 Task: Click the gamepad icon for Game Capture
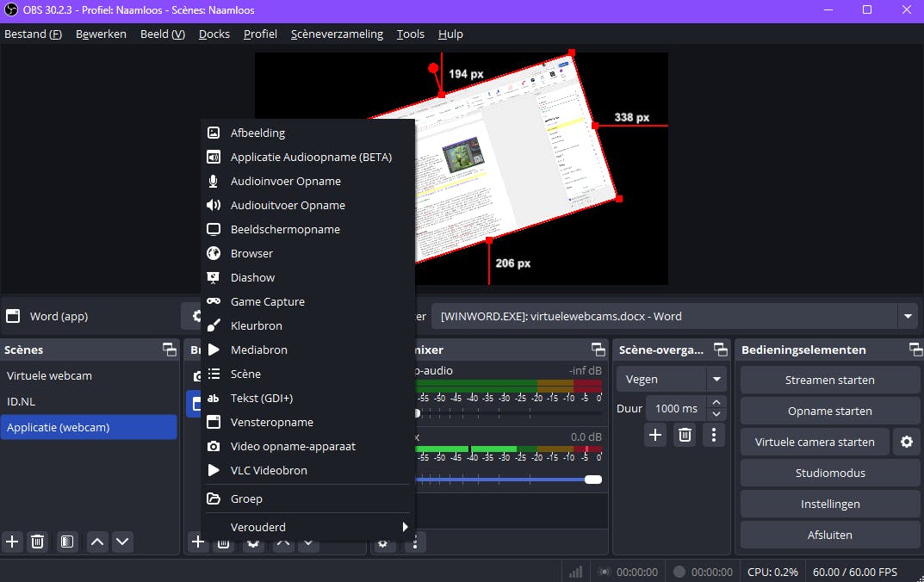tap(214, 301)
